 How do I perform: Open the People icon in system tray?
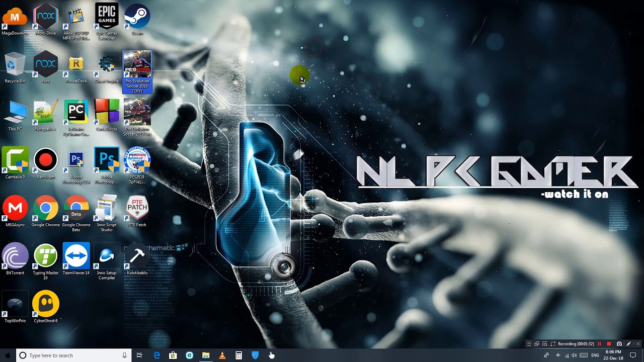(x=546, y=355)
